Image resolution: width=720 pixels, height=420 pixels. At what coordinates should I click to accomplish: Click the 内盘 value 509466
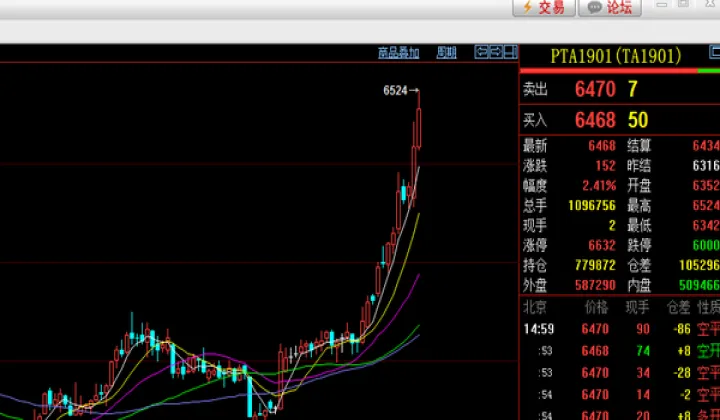pyautogui.click(x=699, y=285)
